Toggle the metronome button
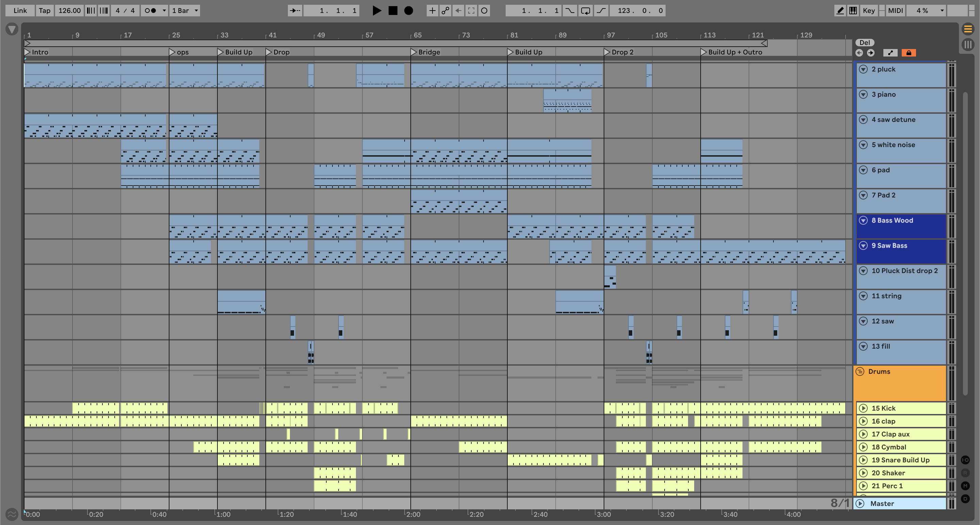Screen dimensions: 980x525 click(151, 11)
